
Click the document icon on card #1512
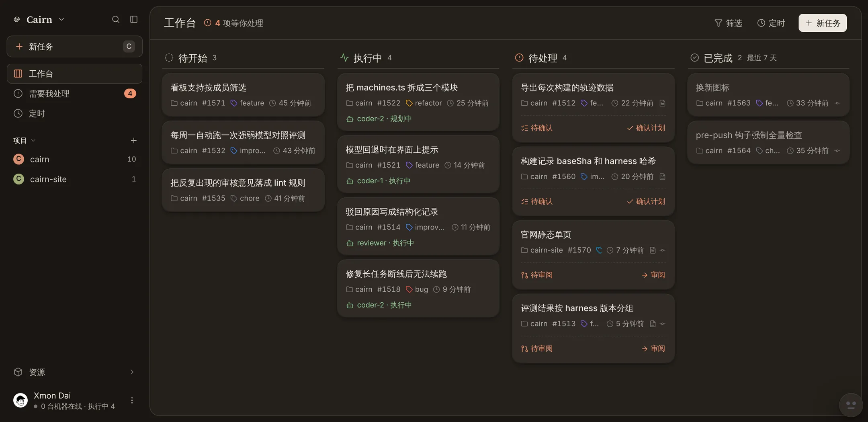[x=662, y=103]
